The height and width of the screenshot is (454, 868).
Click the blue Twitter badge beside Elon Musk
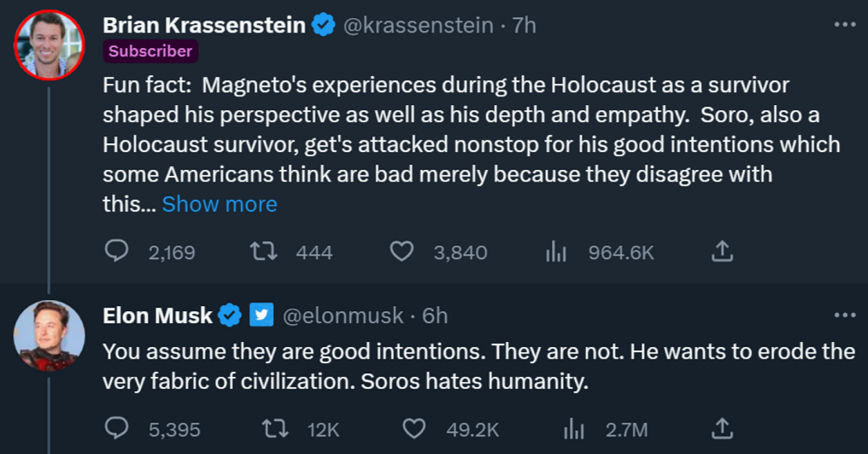point(261,315)
